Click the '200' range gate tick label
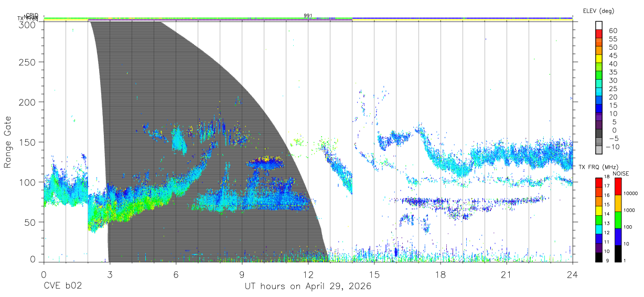The image size is (644, 297). (27, 102)
